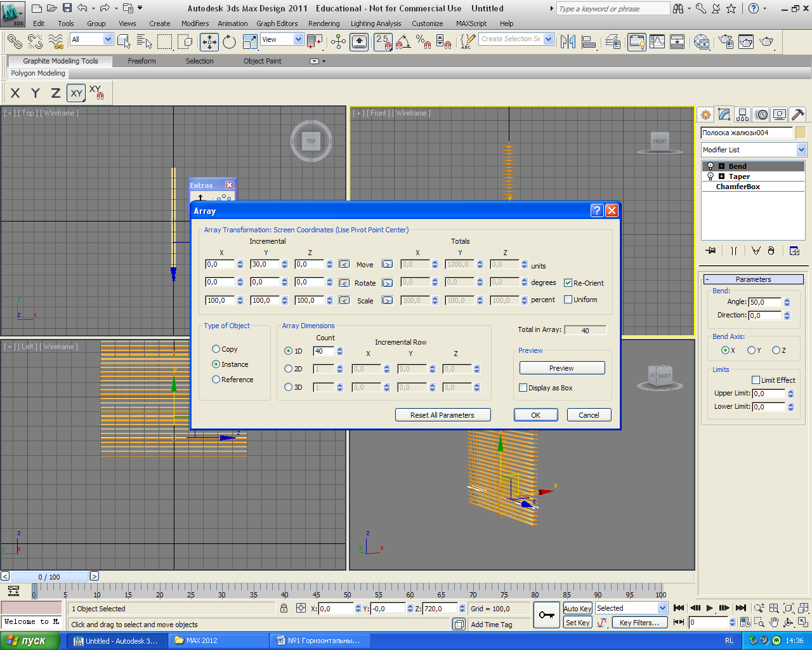This screenshot has width=812, height=650.
Task: Switch to the Hierarchy command panel
Action: (743, 114)
